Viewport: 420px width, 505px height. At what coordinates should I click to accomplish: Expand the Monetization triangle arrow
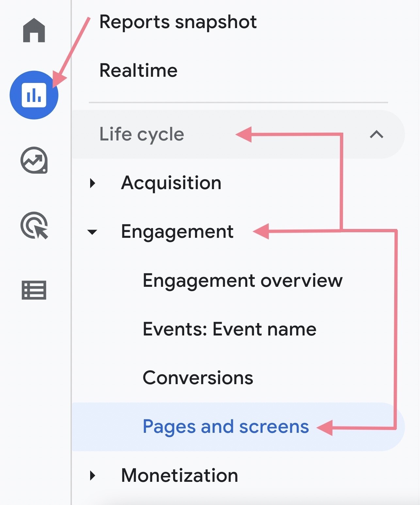93,476
